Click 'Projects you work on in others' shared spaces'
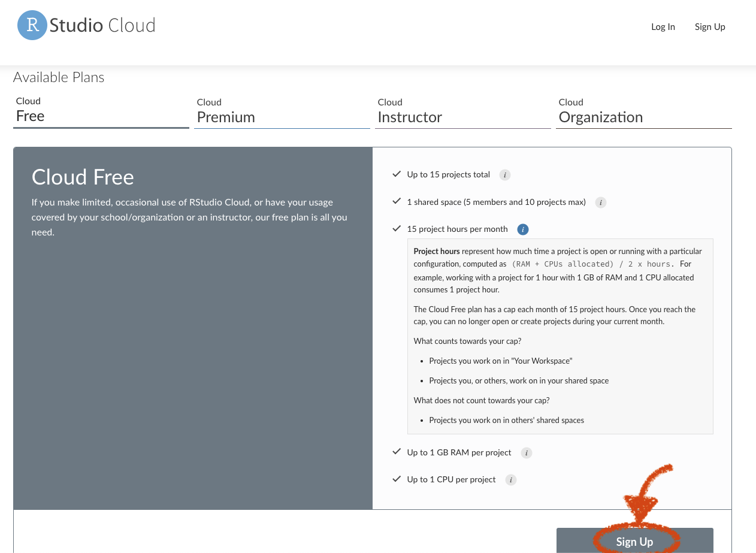 click(x=507, y=421)
